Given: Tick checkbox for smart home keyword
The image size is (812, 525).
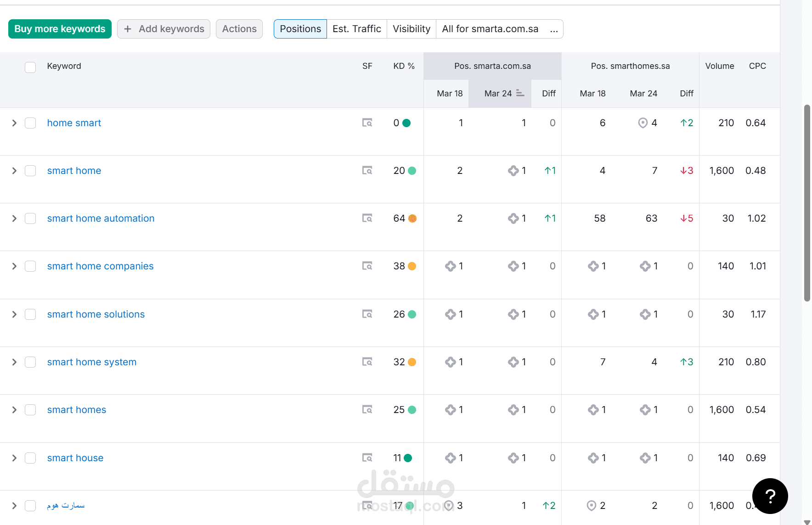Looking at the screenshot, I should coord(30,171).
